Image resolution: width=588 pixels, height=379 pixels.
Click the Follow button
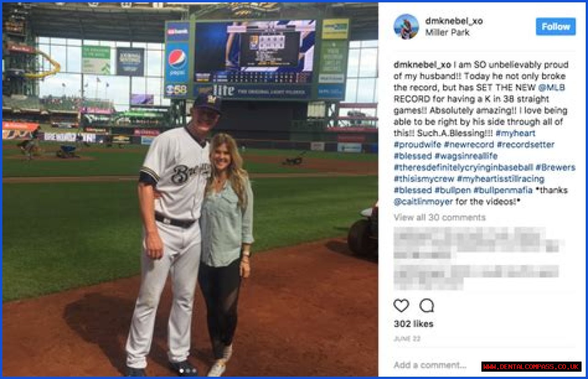point(555,27)
